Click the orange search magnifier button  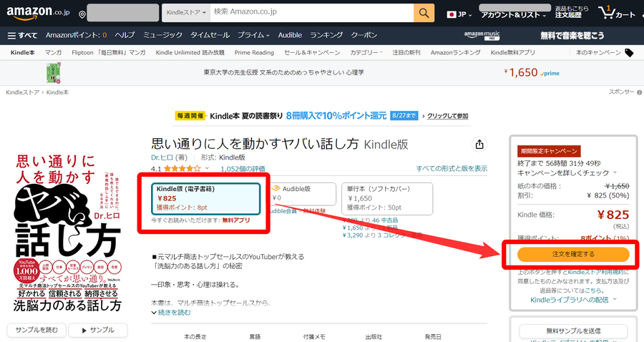coord(424,13)
